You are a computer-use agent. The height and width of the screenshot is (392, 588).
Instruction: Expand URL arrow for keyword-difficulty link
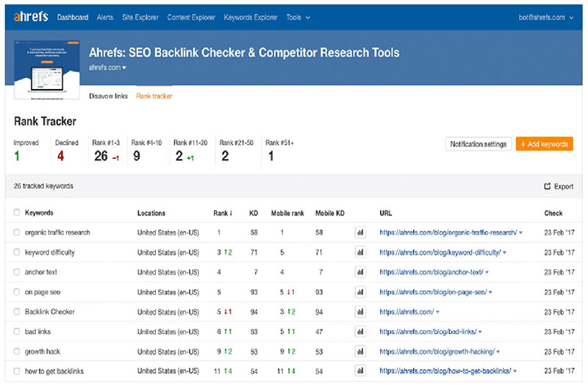(504, 253)
